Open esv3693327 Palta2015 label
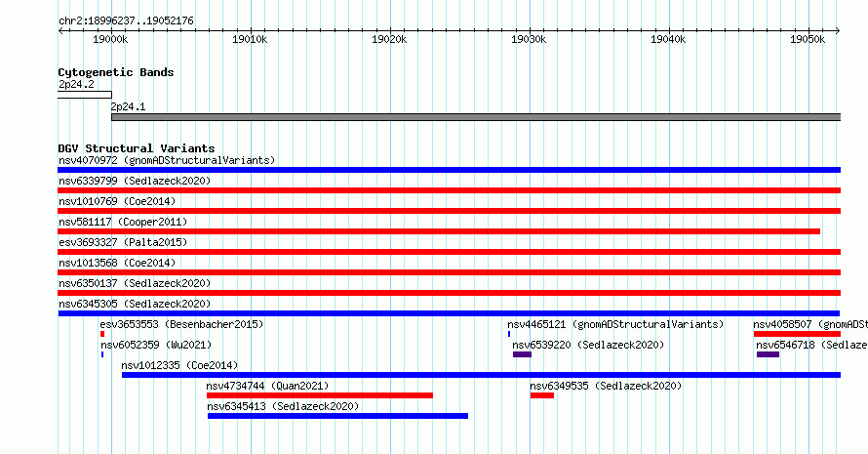The width and height of the screenshot is (868, 454). point(123,242)
